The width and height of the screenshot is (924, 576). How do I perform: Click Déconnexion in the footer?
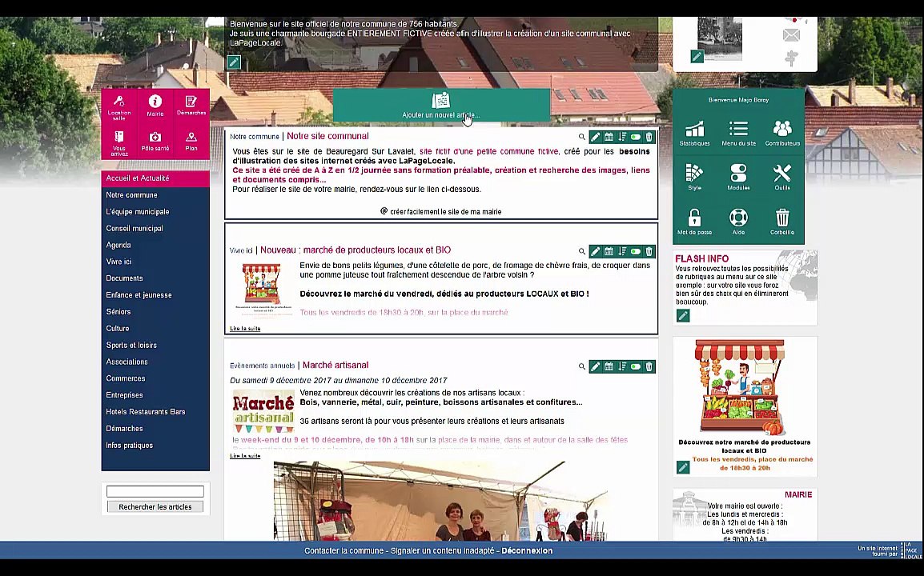tap(527, 550)
